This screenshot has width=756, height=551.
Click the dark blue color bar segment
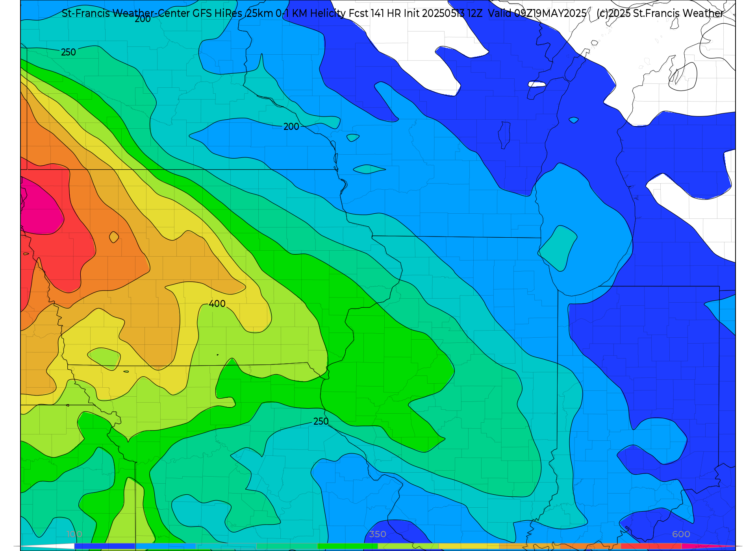(x=105, y=546)
